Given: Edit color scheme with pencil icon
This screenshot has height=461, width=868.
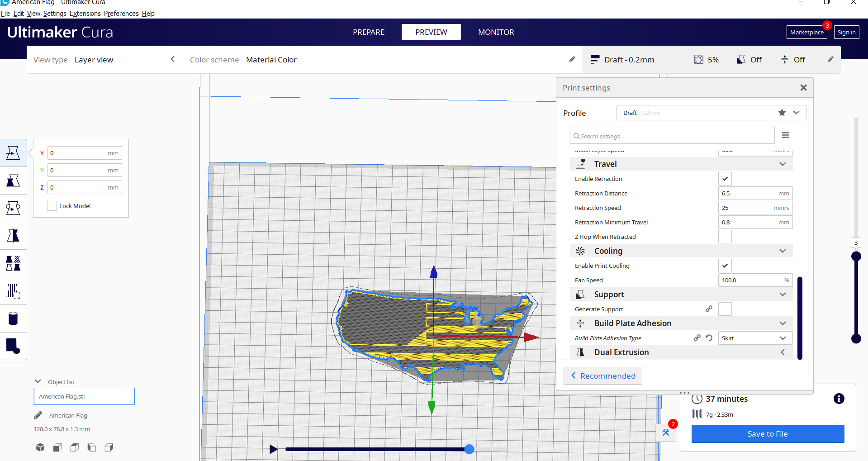Looking at the screenshot, I should tap(572, 59).
